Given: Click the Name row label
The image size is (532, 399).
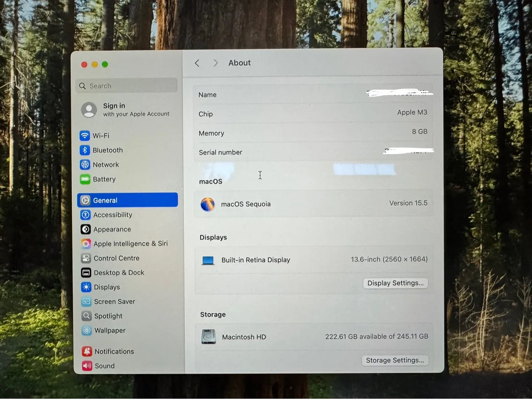Looking at the screenshot, I should point(207,95).
